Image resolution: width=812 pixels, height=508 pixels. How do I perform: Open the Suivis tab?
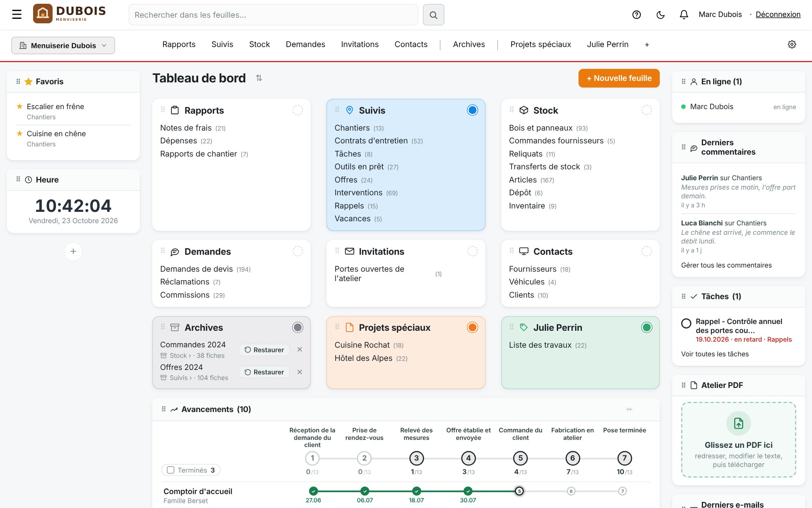pos(222,44)
